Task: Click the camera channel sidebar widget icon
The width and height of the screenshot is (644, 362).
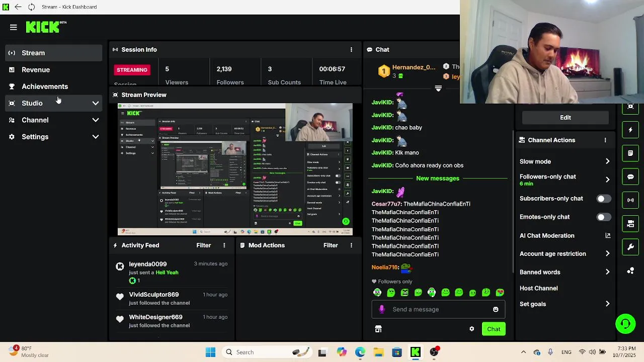Action: coord(630,223)
